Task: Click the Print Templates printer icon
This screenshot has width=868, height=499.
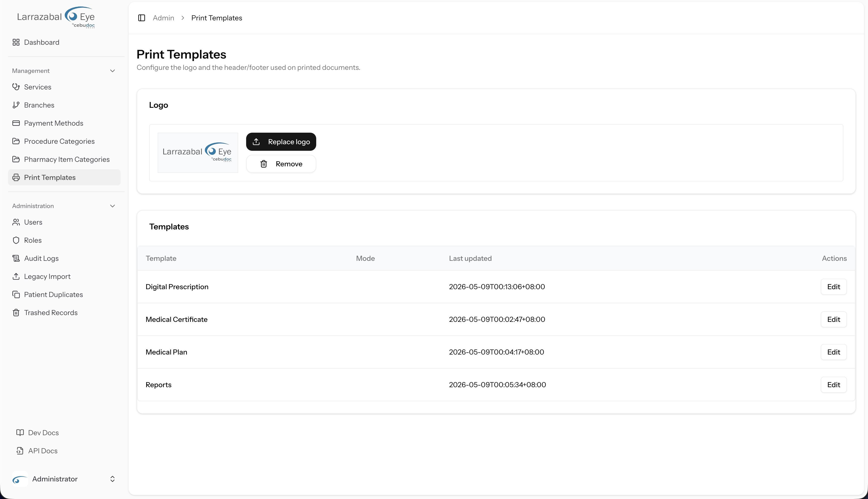Action: tap(16, 178)
